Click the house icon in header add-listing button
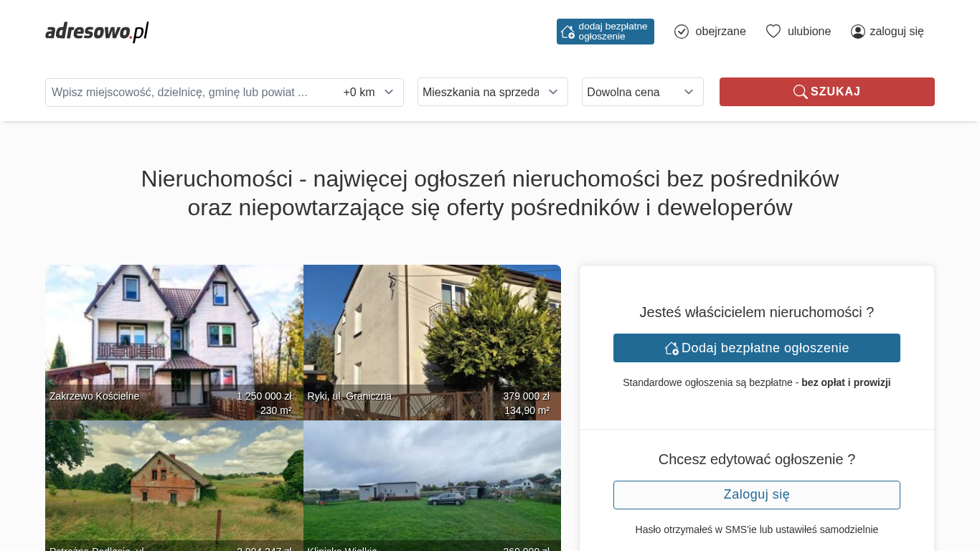This screenshot has width=980, height=551. (567, 32)
